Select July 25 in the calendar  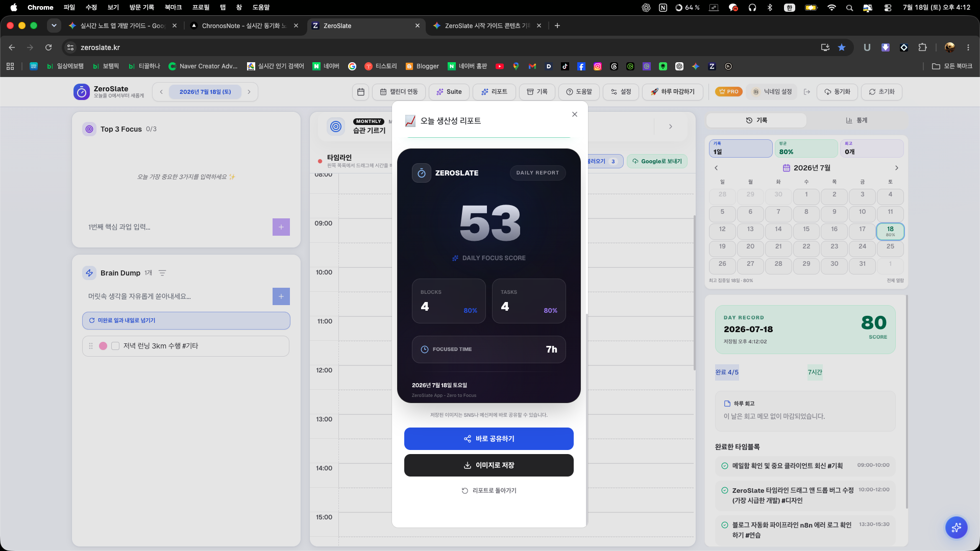click(890, 248)
